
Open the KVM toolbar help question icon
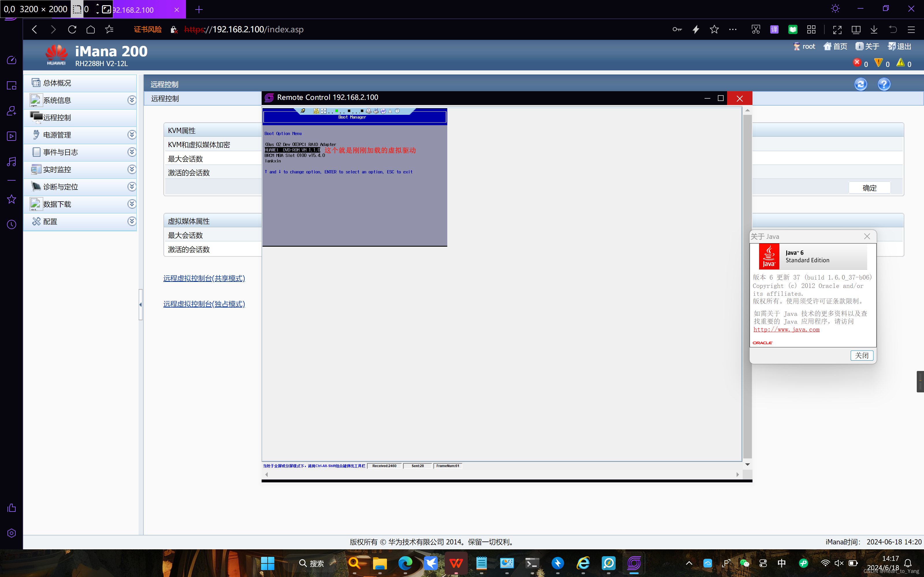pos(397,111)
